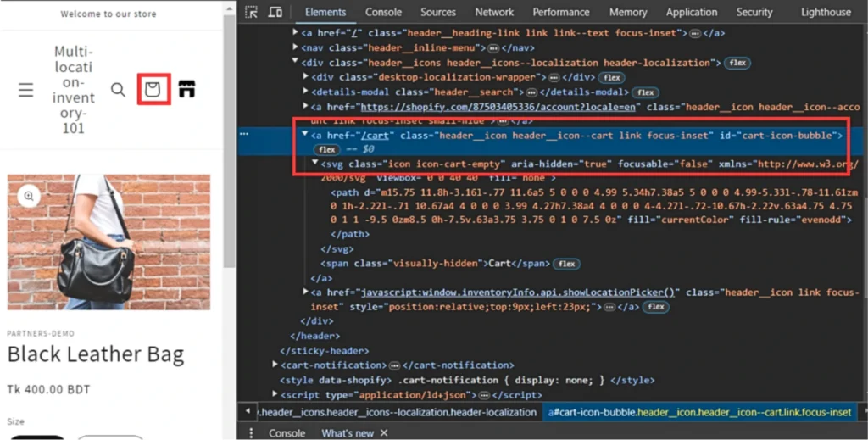
Task: Toggle the flex badge after Cart span
Action: (566, 264)
